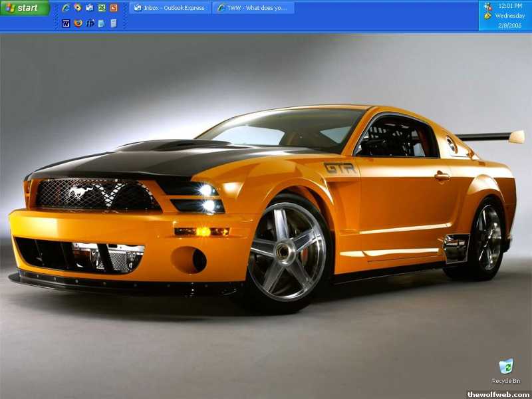Open the Start menu
The width and height of the screenshot is (532, 399).
[25, 8]
